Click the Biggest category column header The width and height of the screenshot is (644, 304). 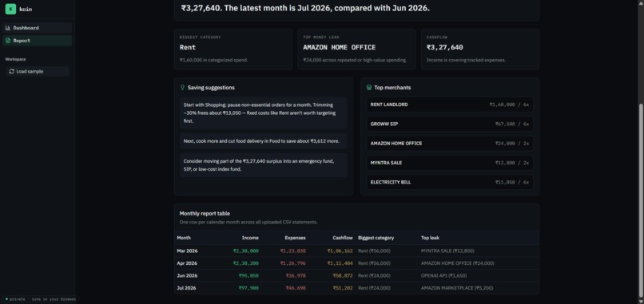[376, 238]
